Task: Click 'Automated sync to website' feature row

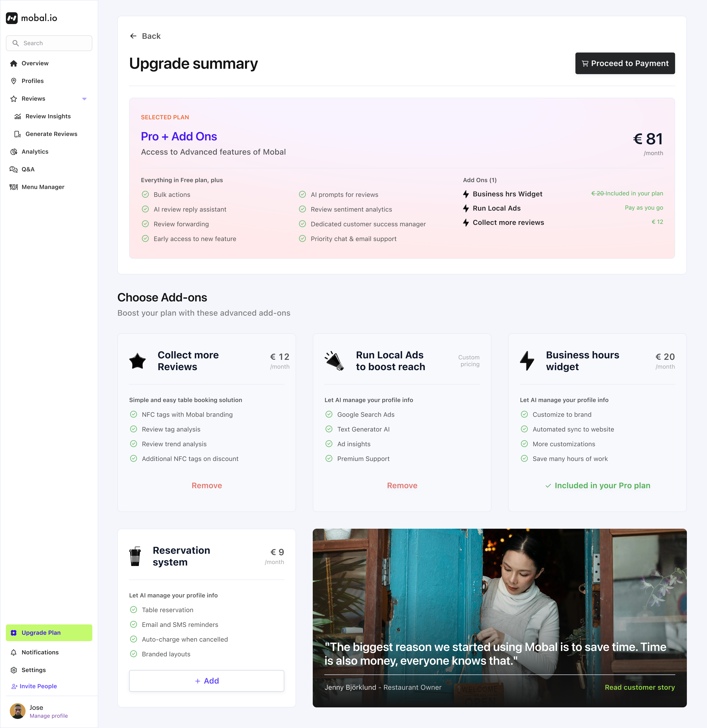Action: 567,429
